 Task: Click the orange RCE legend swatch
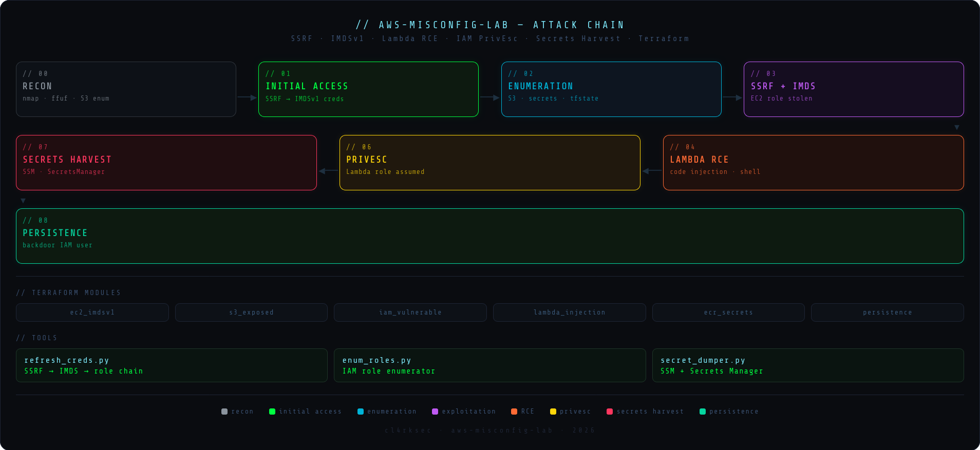(x=514, y=412)
